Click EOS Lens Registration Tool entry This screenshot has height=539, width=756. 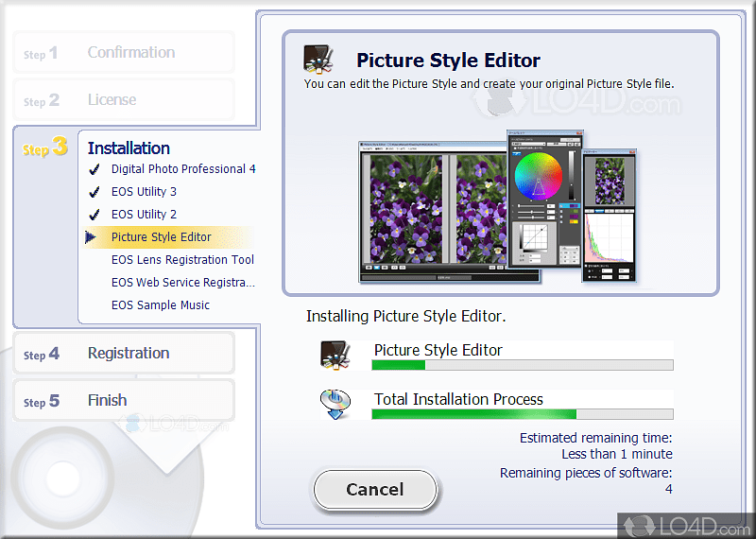point(182,260)
